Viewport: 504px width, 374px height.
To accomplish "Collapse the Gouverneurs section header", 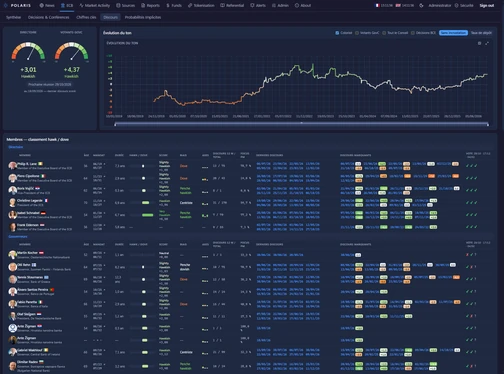I will click(18, 237).
